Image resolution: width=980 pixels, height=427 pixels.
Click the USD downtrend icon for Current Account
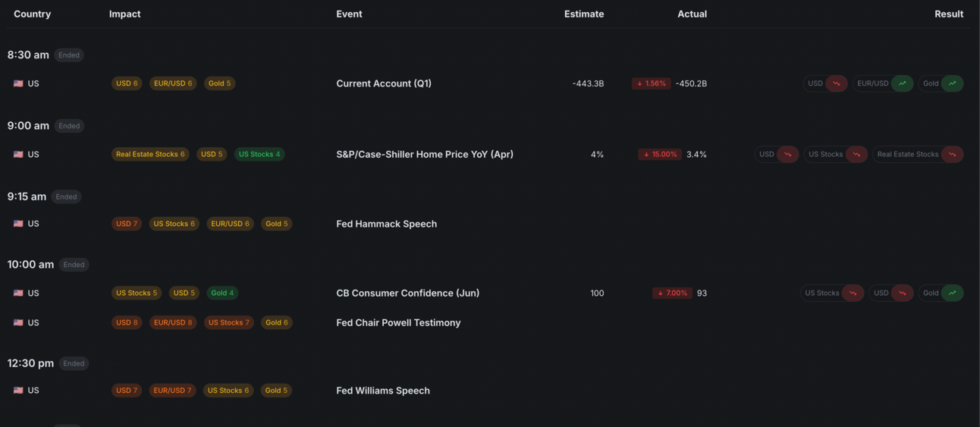[837, 83]
